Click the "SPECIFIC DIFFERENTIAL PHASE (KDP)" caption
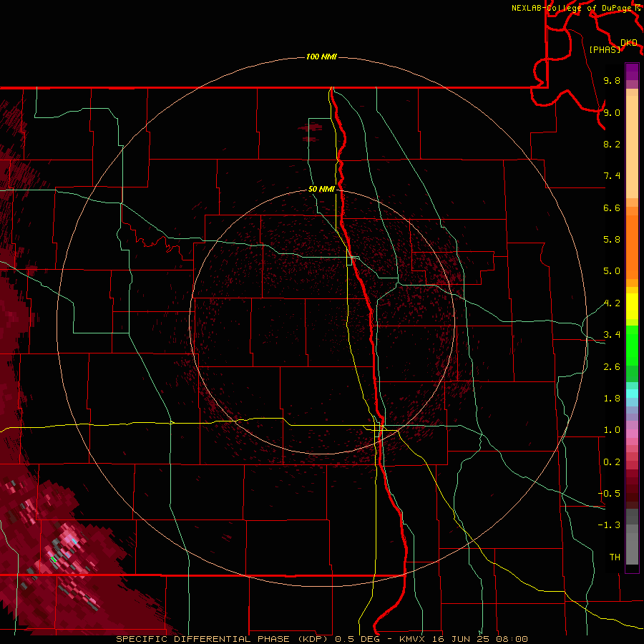 [x=223, y=639]
